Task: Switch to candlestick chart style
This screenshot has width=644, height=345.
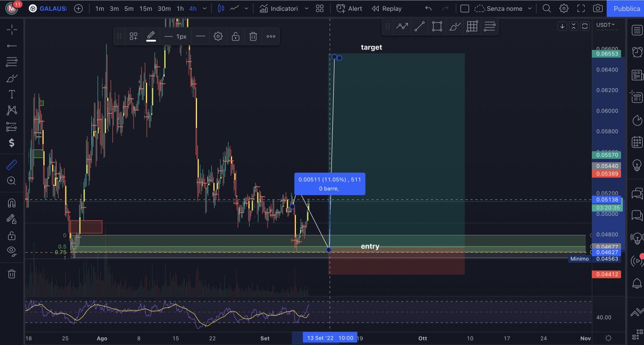Action: pos(221,9)
